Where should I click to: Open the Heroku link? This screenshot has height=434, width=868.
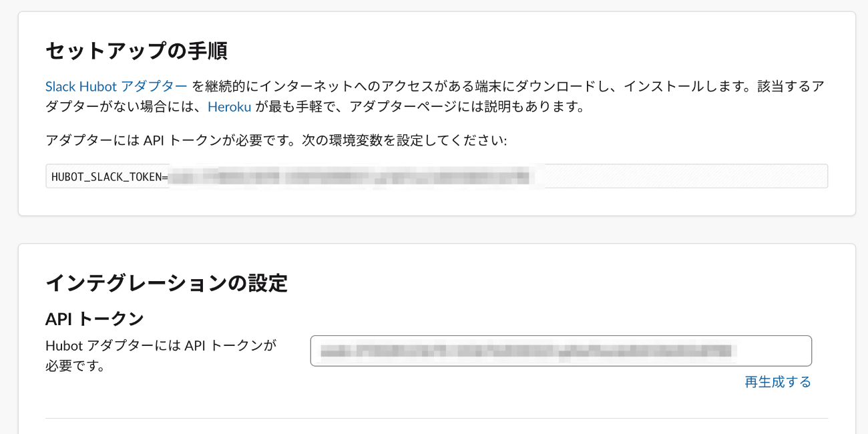[x=229, y=107]
